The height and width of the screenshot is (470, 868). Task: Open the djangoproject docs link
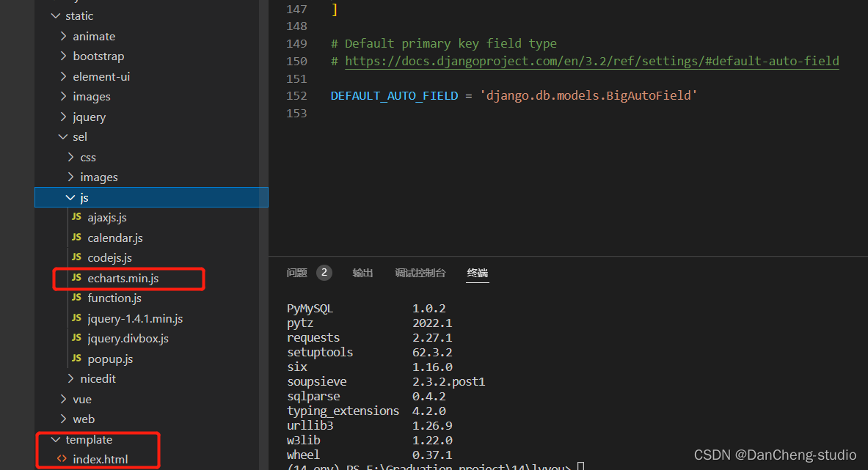click(591, 62)
